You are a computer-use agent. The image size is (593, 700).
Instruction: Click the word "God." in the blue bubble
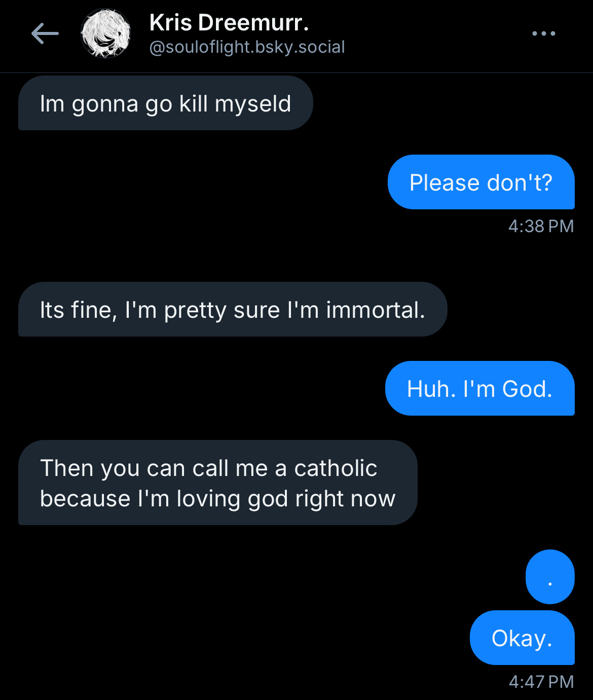tap(527, 389)
